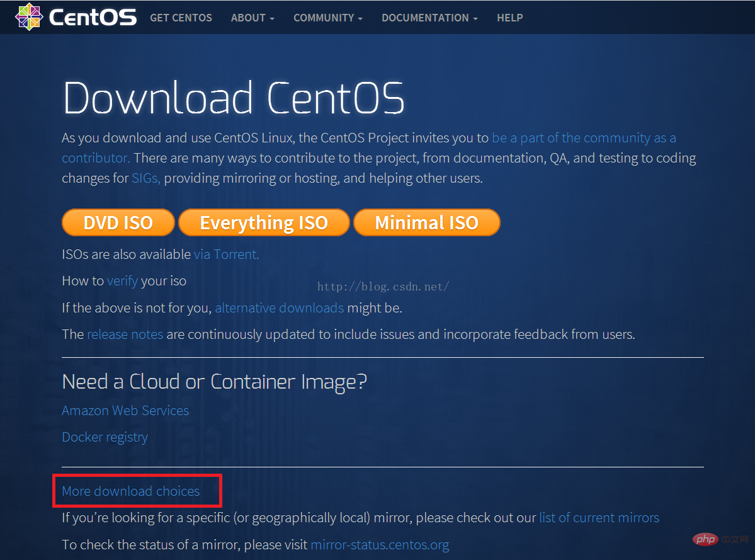Click the 'verify' your iso link
Screen dimensions: 755x560
tap(122, 281)
